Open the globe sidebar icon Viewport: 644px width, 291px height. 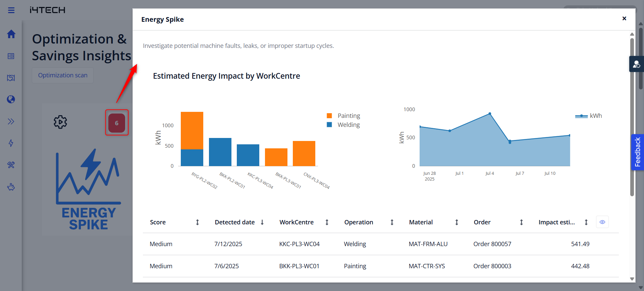tap(11, 99)
